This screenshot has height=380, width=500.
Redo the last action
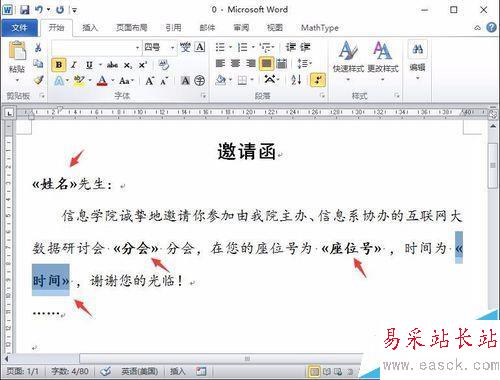[x=60, y=10]
